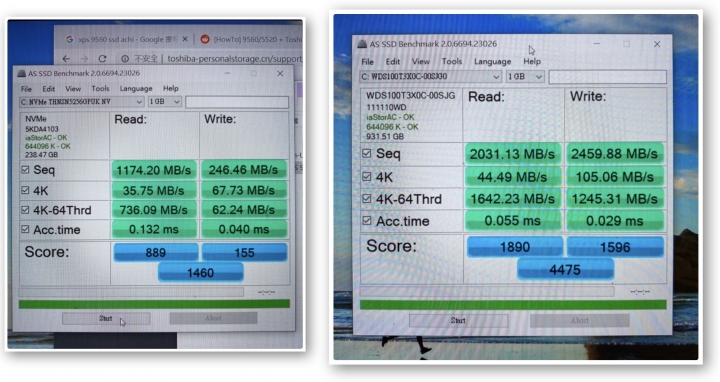This screenshot has height=382, width=720.
Task: Click write score 1596
Action: pos(615,247)
